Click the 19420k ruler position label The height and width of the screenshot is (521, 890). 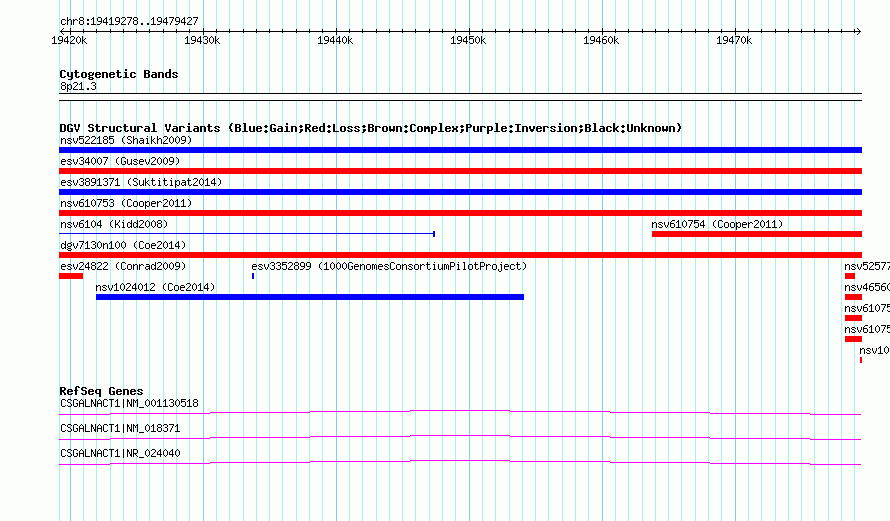[69, 40]
